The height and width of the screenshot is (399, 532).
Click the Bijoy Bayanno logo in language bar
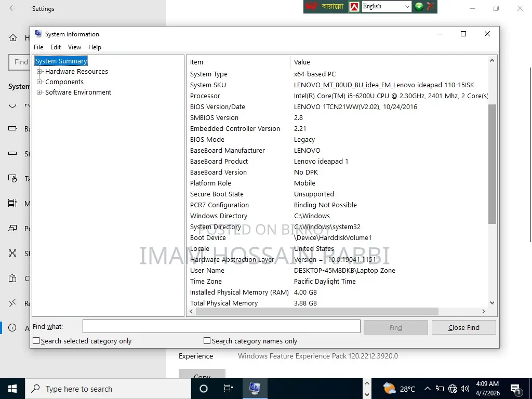(x=325, y=6)
